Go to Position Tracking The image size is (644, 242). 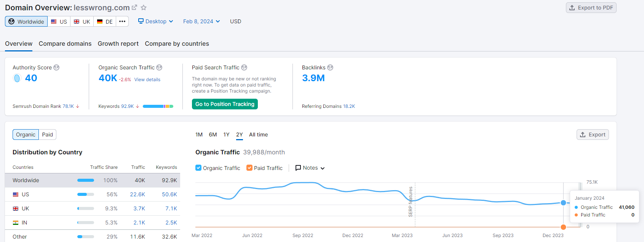tap(225, 104)
